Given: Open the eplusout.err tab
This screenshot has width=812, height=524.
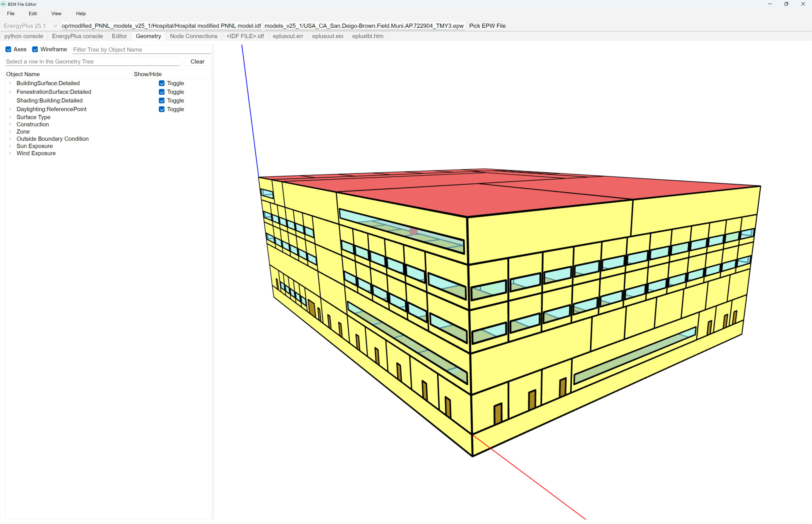Looking at the screenshot, I should pyautogui.click(x=288, y=36).
